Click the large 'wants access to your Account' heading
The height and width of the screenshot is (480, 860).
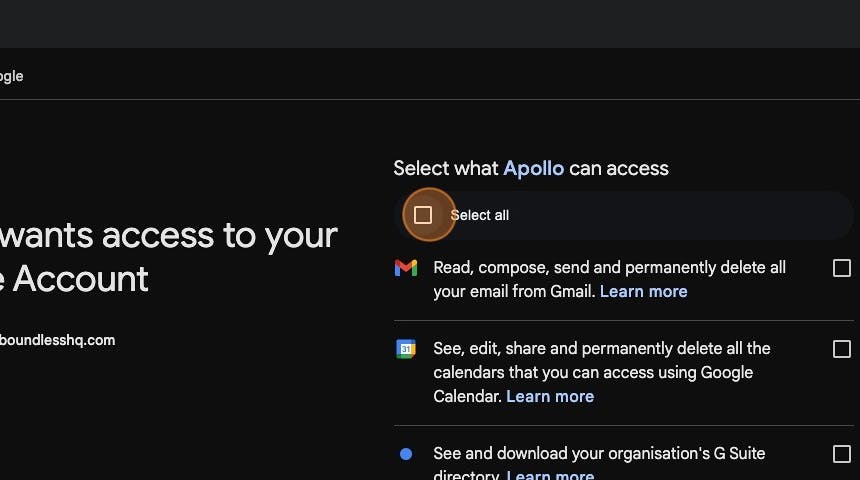click(168, 257)
